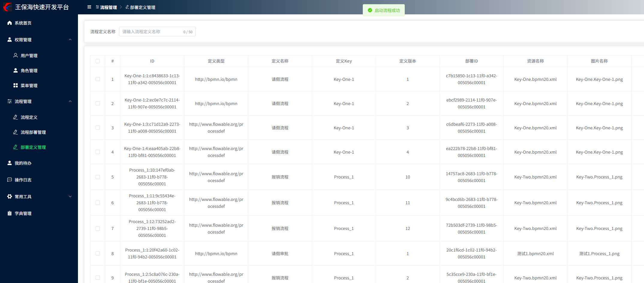Collapse the 权限管理 menu chevron
Viewport: 644px width, 283px height.
70,40
